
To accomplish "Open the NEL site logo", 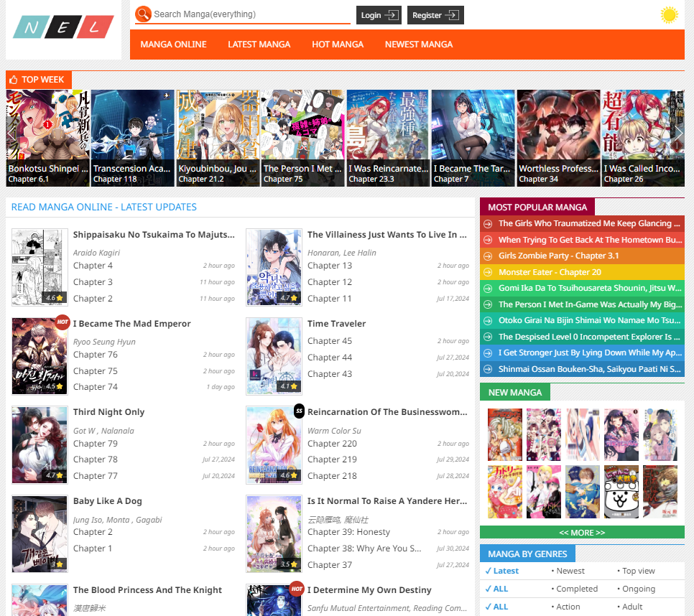I will [63, 27].
